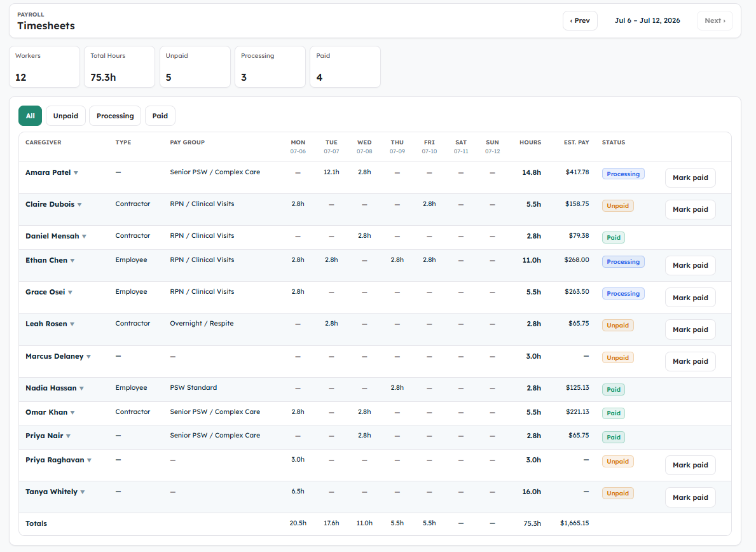Expand Omar Khan row details arrow

[72, 412]
